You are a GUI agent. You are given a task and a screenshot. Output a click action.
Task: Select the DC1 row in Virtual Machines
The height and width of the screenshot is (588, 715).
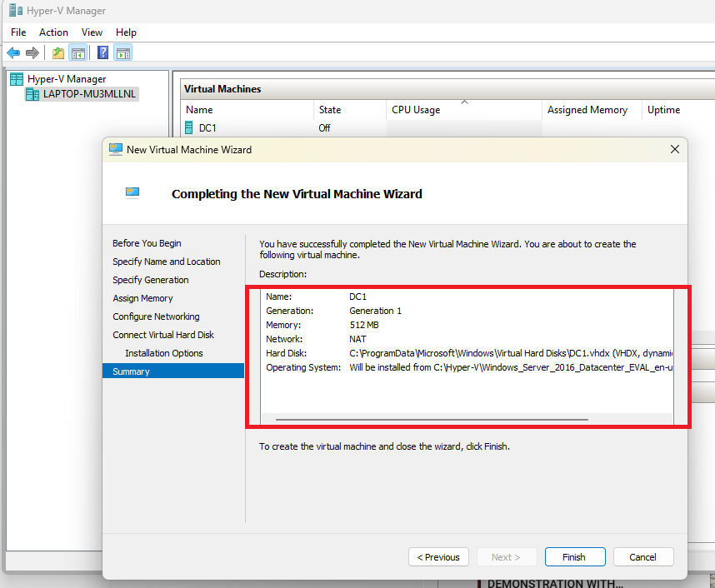click(x=448, y=128)
